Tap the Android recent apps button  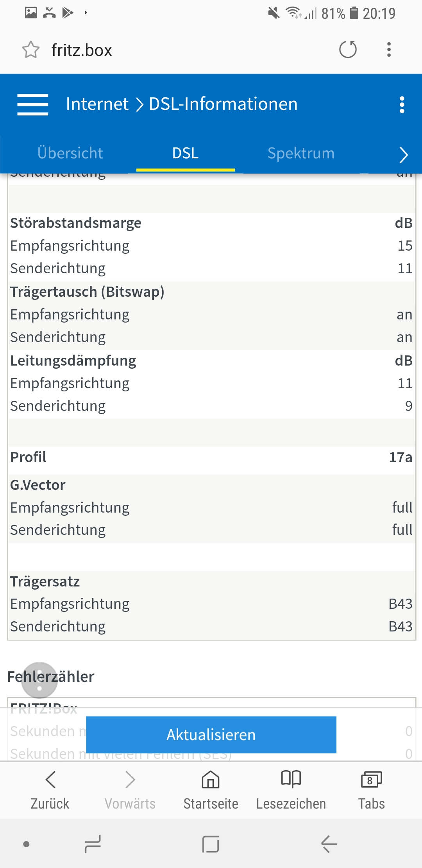pyautogui.click(x=93, y=844)
